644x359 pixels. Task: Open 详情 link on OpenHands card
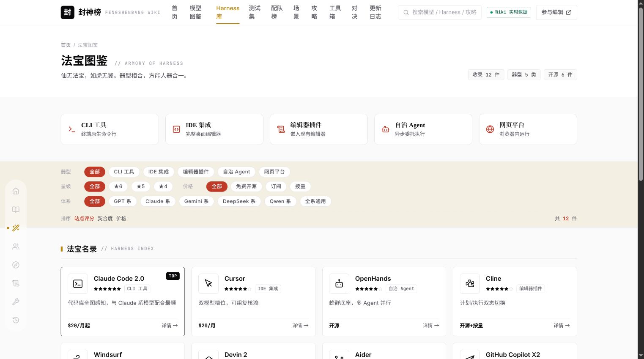point(431,326)
